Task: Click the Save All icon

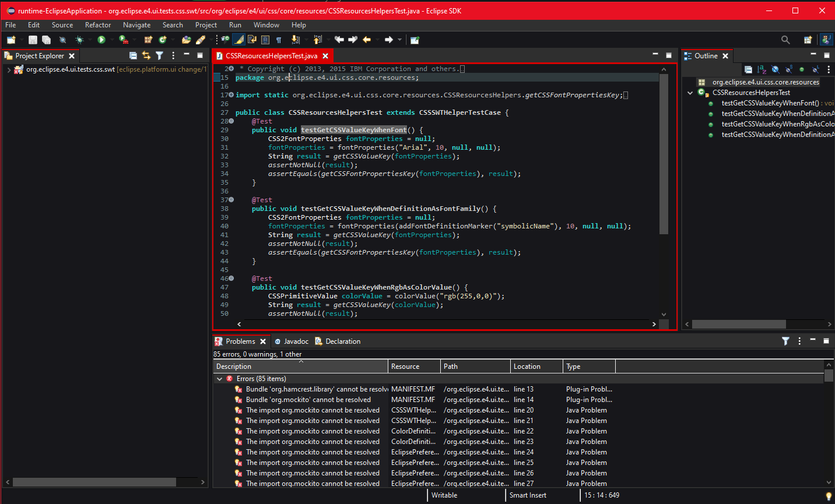Action: 46,40
